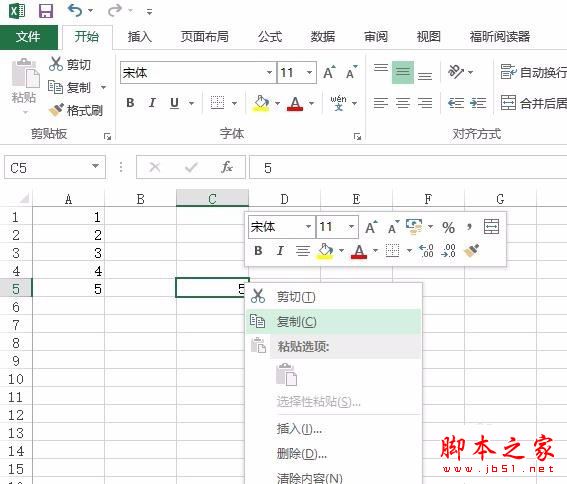Toggle Bold in the ribbon font group

pos(131,103)
